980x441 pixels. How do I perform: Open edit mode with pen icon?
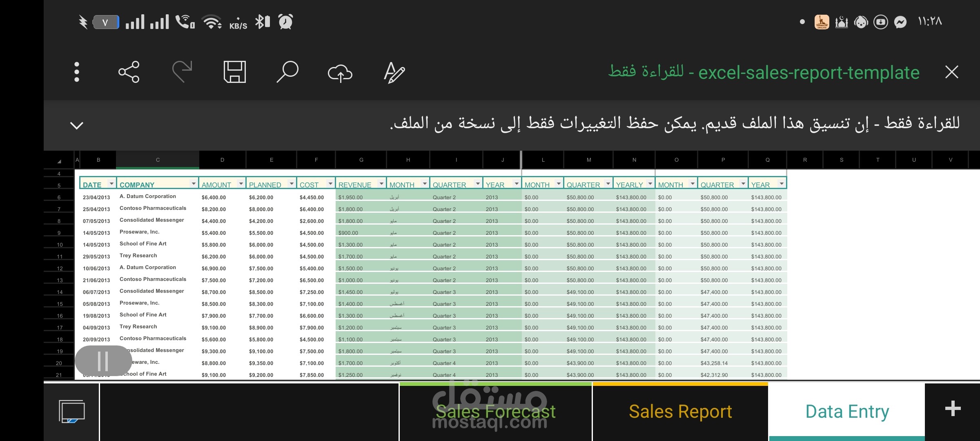point(394,73)
